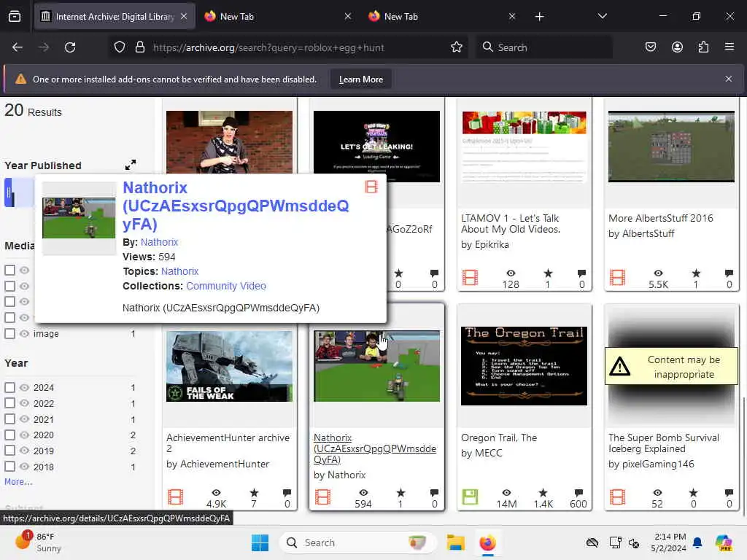Screen dimensions: 747x560
Task: Close the first New Tab
Action: pos(348,16)
